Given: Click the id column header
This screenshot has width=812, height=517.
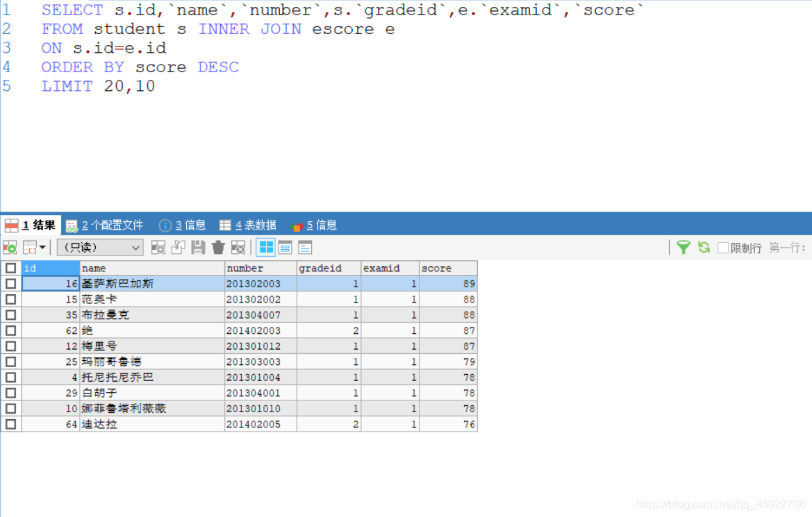Looking at the screenshot, I should pyautogui.click(x=51, y=268).
